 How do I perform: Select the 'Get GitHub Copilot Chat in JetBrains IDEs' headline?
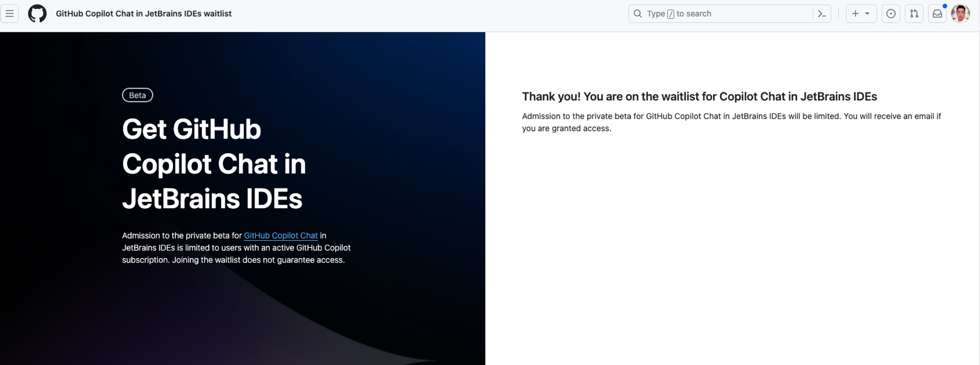[x=214, y=164]
